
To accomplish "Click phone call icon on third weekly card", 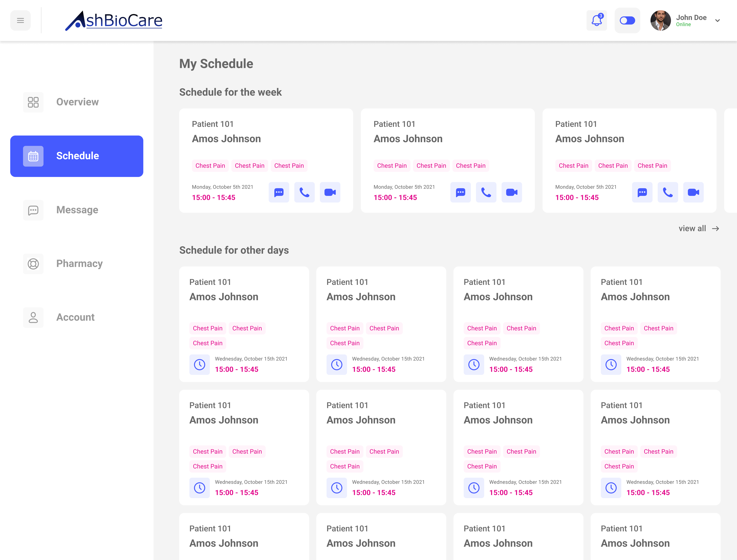I will click(x=668, y=192).
